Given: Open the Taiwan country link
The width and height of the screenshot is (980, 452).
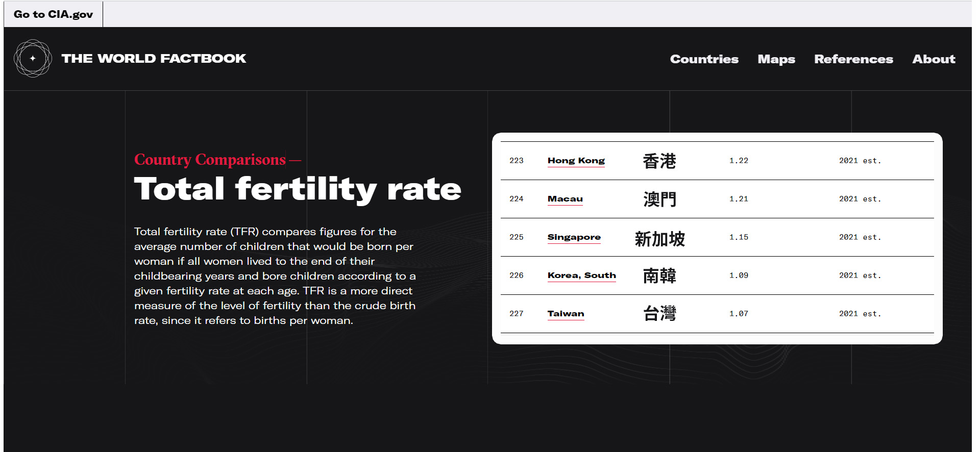Looking at the screenshot, I should coord(566,314).
